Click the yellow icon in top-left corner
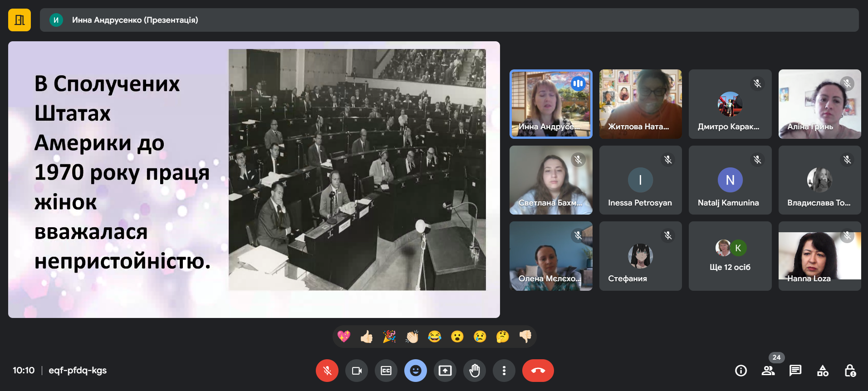 tap(20, 20)
